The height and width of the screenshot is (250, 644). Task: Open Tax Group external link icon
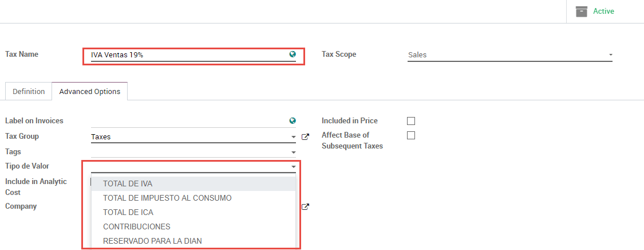[306, 137]
